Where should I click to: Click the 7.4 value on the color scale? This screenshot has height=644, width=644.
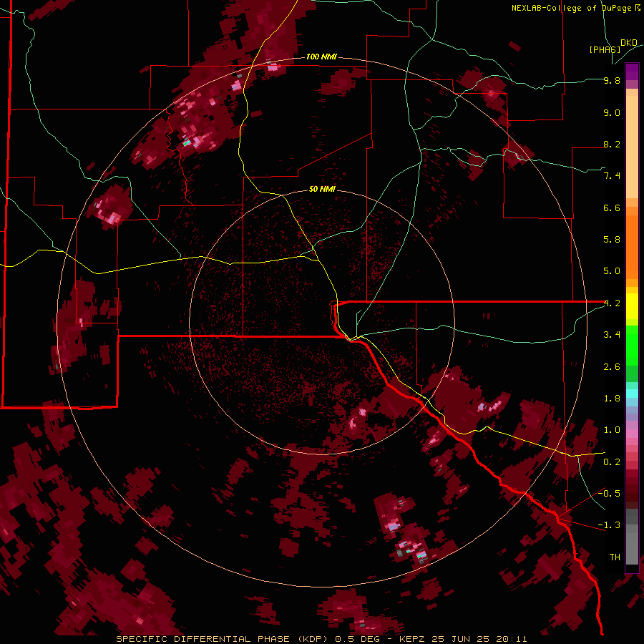tap(612, 176)
